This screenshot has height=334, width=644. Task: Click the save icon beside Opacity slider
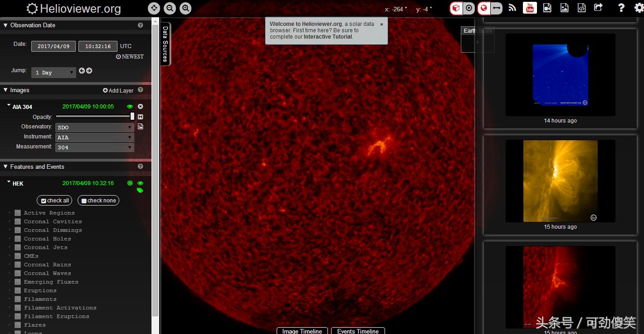click(x=141, y=117)
